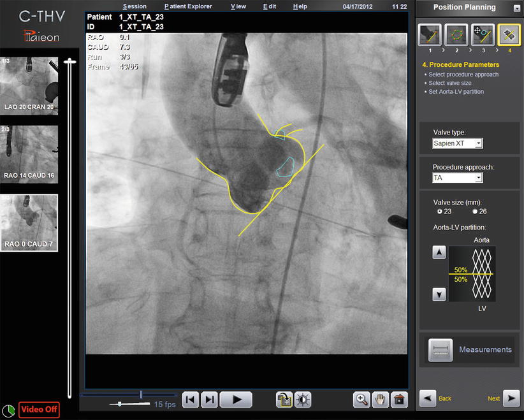Open the Valve type dropdown

tap(458, 143)
